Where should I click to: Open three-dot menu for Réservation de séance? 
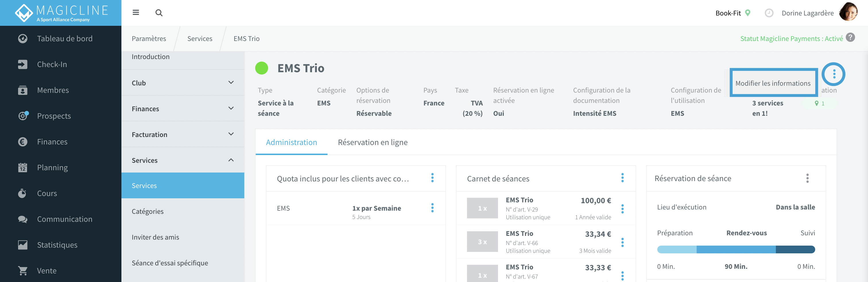coord(807,178)
